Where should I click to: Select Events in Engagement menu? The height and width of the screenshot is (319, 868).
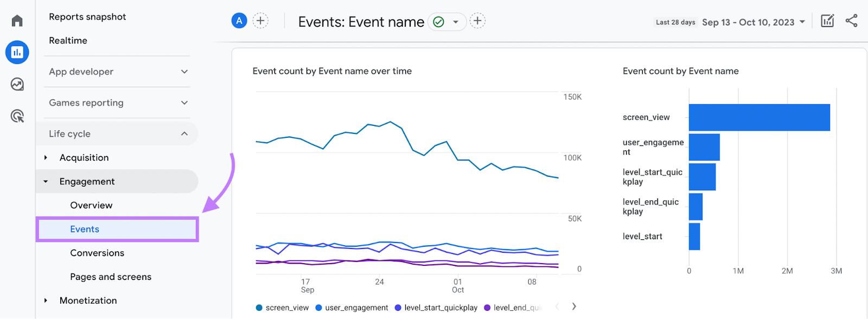(85, 229)
